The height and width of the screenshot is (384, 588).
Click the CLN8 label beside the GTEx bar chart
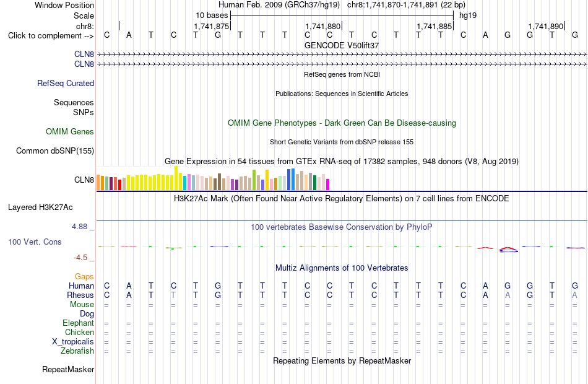[x=84, y=180]
